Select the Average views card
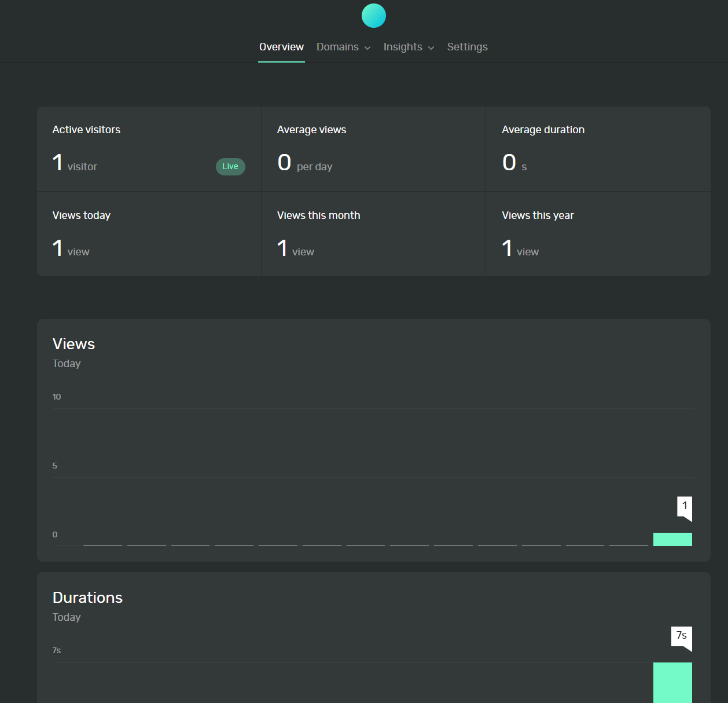This screenshot has height=703, width=728. coord(373,149)
